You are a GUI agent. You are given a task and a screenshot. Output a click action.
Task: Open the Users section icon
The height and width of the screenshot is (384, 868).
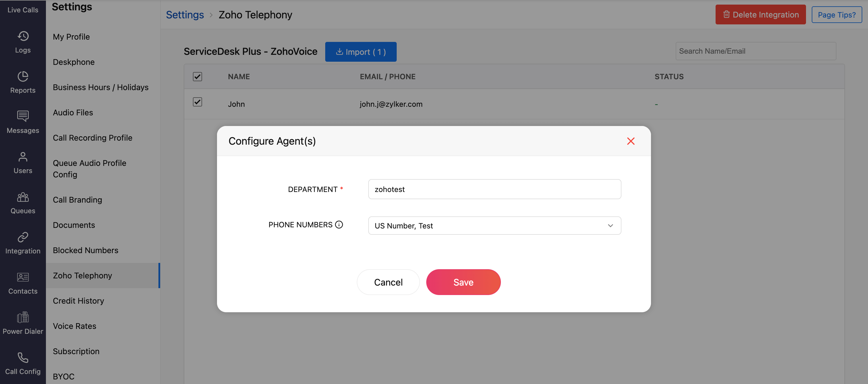pyautogui.click(x=23, y=157)
